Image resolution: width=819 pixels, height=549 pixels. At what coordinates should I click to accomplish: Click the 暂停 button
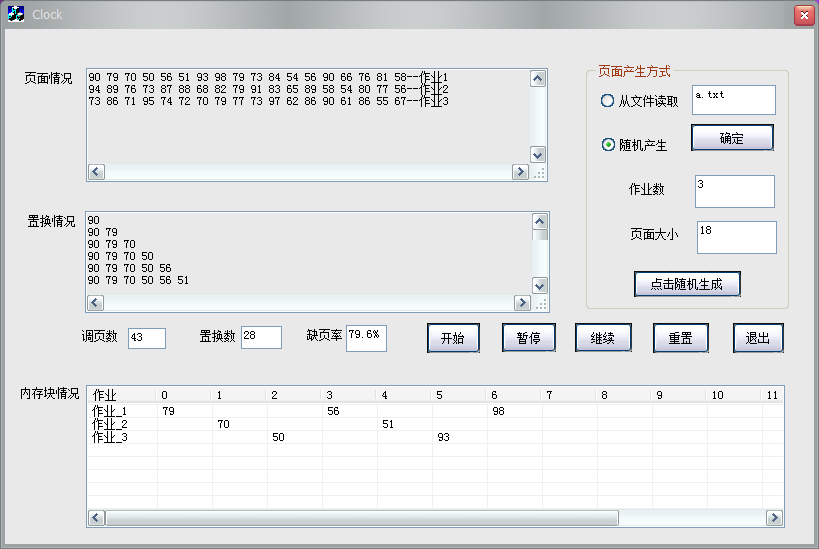tap(529, 338)
